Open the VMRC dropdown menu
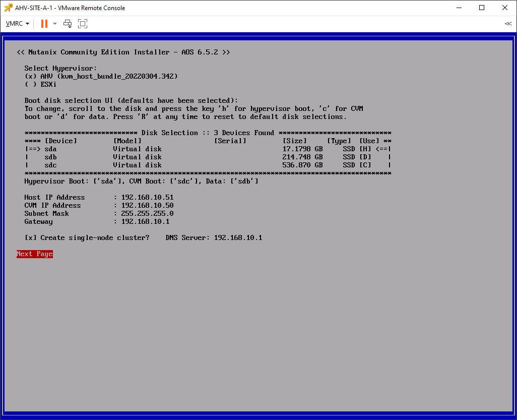 coord(18,24)
